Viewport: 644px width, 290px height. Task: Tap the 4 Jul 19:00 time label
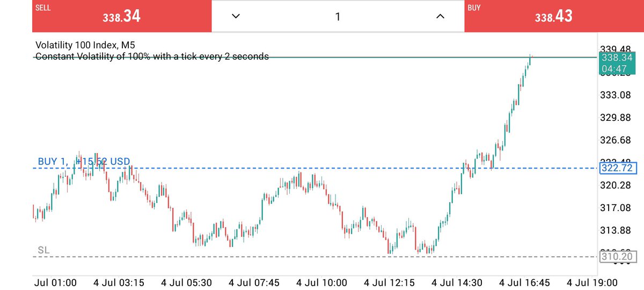(592, 282)
